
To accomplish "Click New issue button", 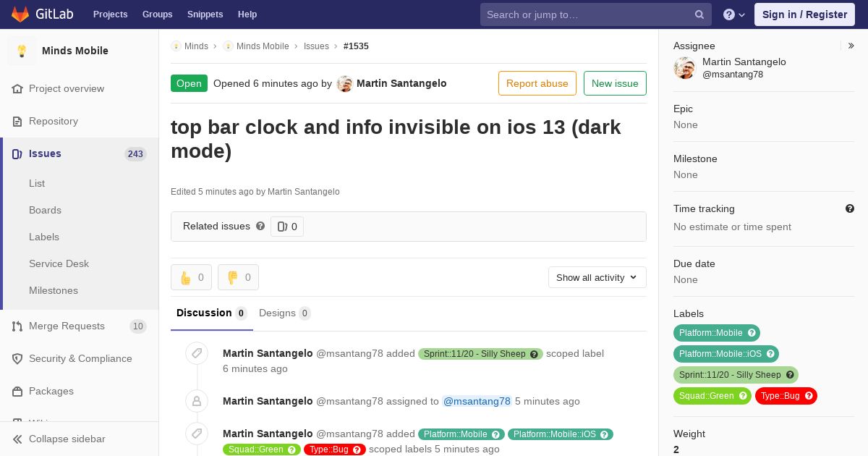I will pyautogui.click(x=615, y=83).
